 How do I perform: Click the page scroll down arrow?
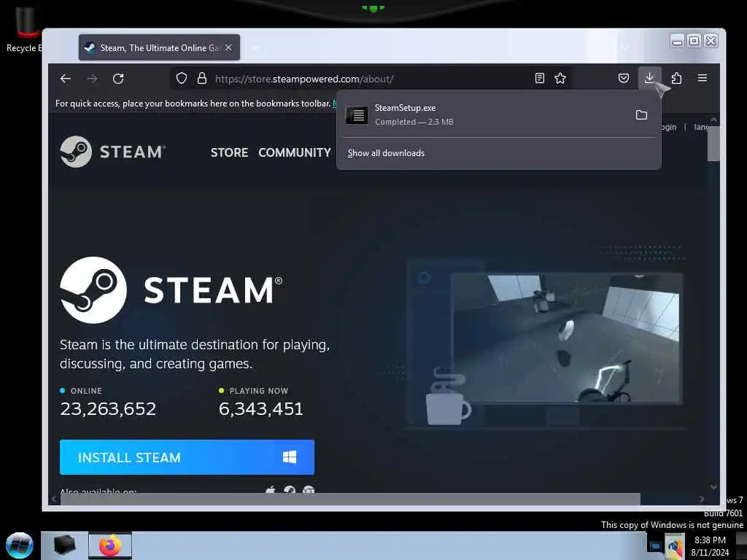pos(713,486)
